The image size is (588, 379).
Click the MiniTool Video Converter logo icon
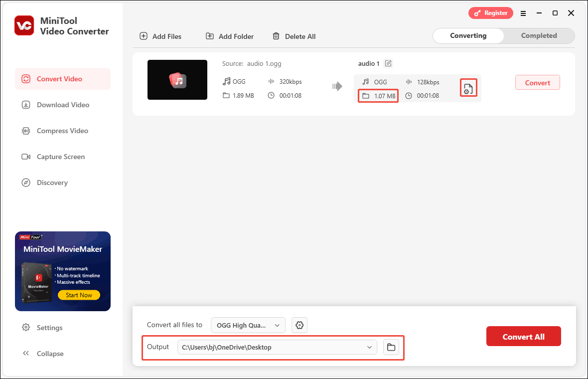pyautogui.click(x=24, y=25)
